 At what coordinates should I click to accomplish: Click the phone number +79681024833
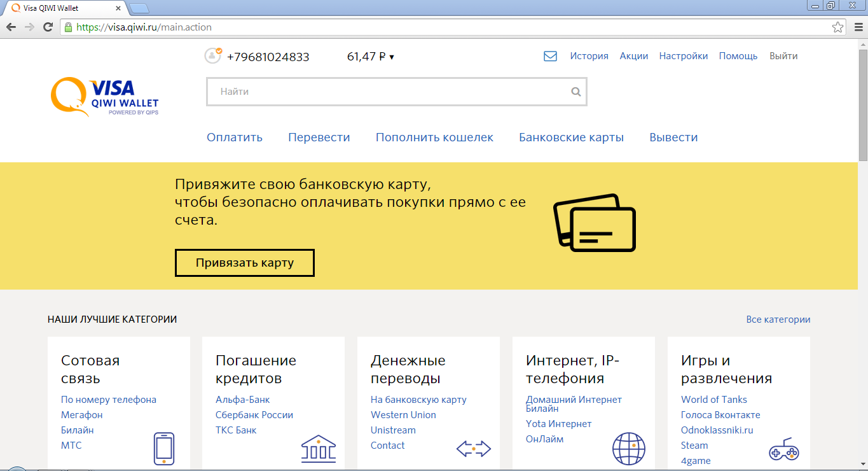tap(268, 57)
